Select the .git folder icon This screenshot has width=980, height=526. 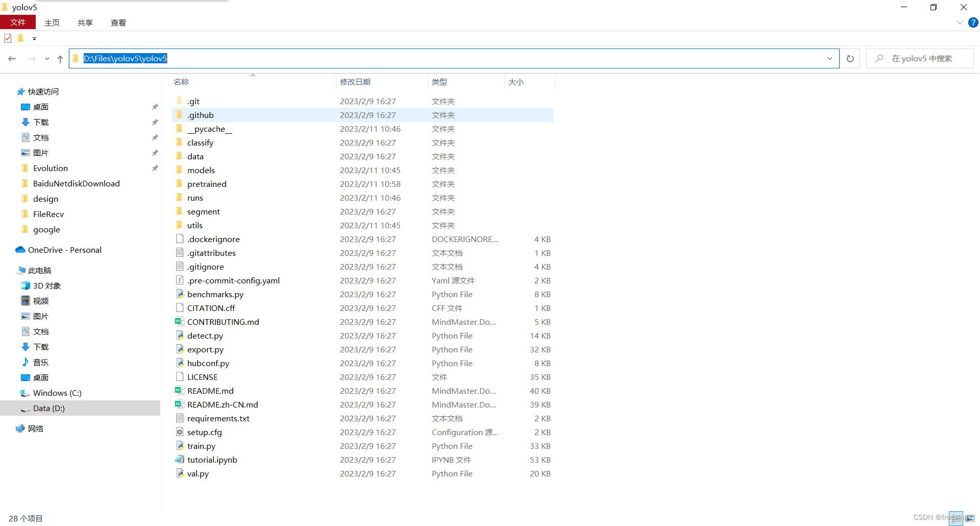pyautogui.click(x=179, y=101)
